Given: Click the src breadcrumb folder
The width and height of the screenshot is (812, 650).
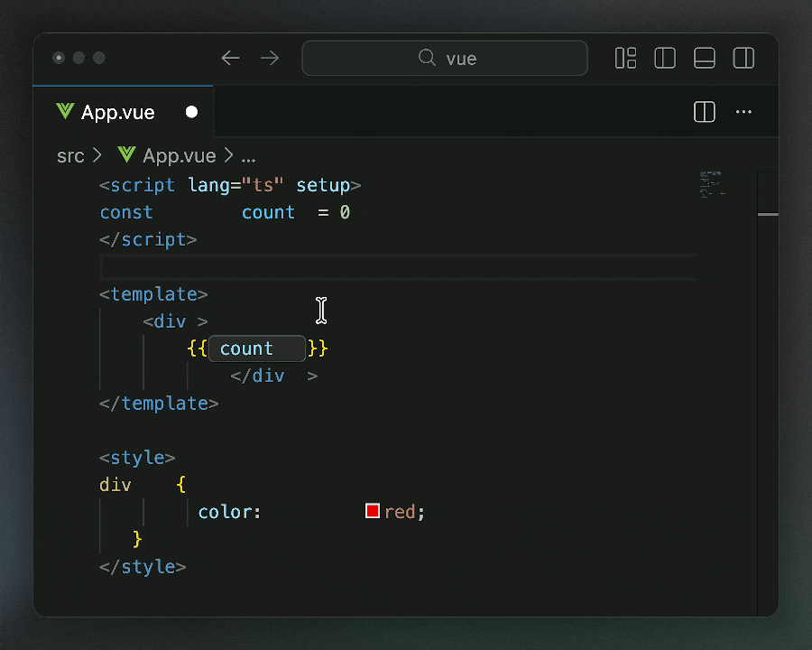Looking at the screenshot, I should (x=69, y=156).
